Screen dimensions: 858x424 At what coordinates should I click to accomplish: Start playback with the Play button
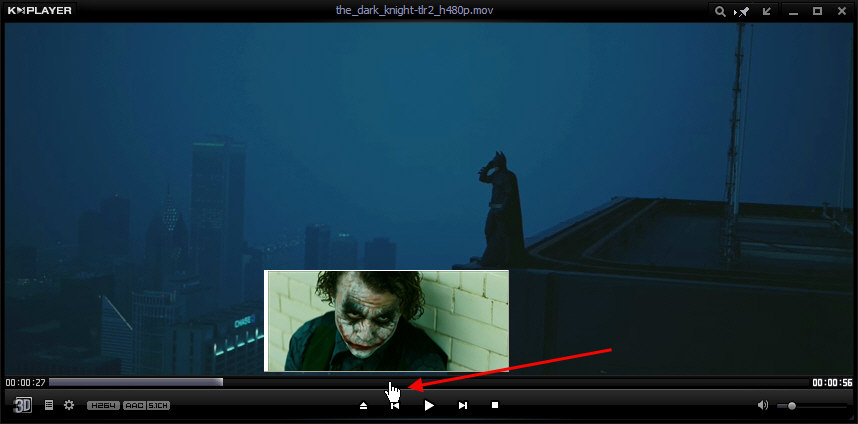click(x=430, y=405)
